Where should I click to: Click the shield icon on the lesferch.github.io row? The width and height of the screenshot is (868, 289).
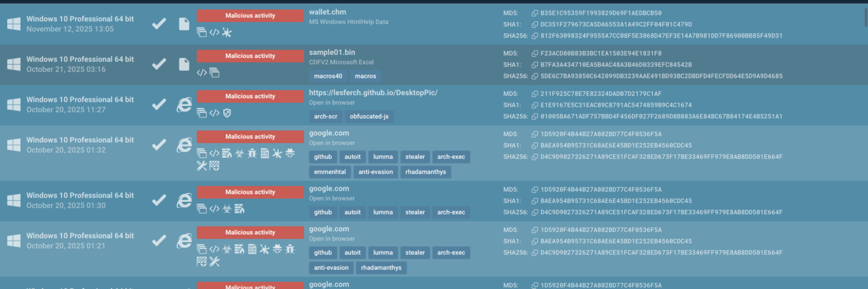tap(227, 113)
